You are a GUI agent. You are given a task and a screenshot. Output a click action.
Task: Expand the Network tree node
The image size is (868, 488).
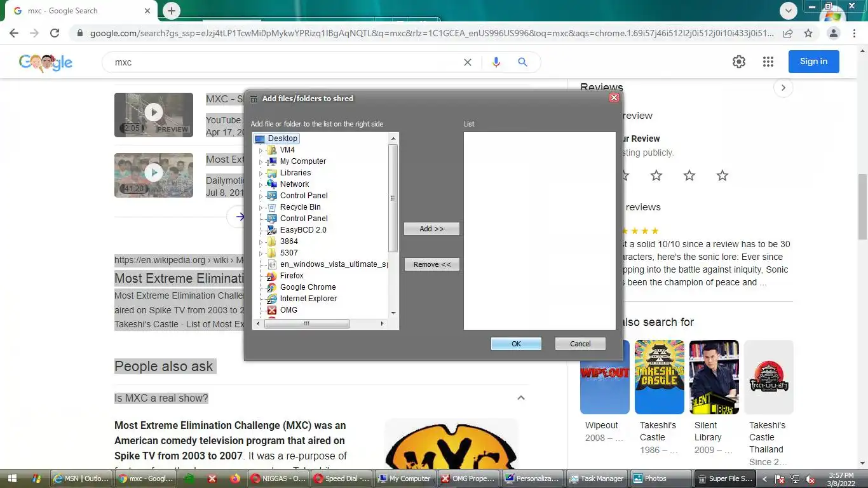261,185
